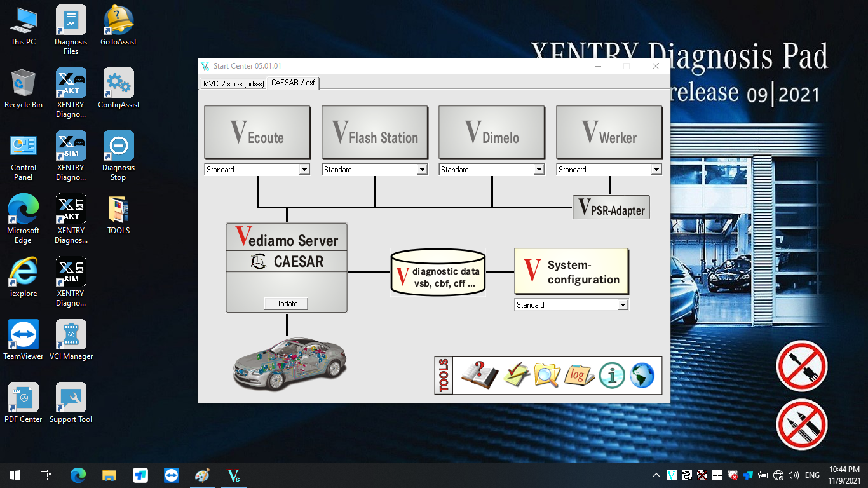Click network globe icon in tray
The height and width of the screenshot is (488, 868).
coord(778,475)
